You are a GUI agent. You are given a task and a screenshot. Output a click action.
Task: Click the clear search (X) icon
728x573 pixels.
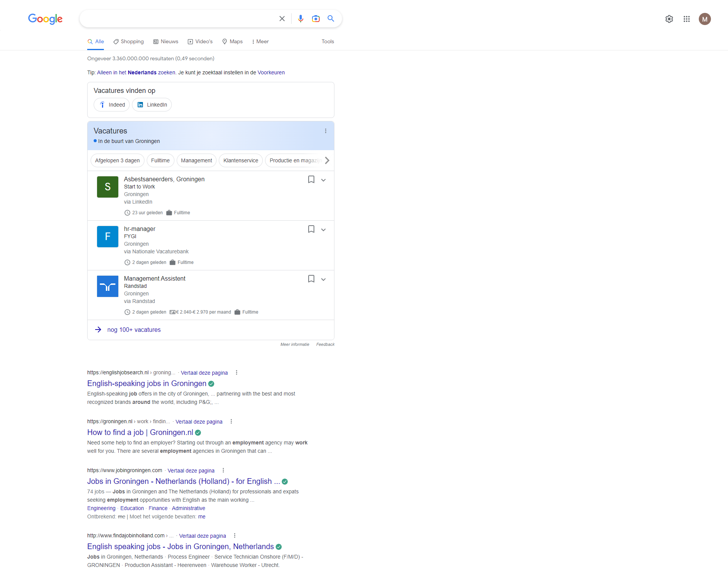point(282,18)
